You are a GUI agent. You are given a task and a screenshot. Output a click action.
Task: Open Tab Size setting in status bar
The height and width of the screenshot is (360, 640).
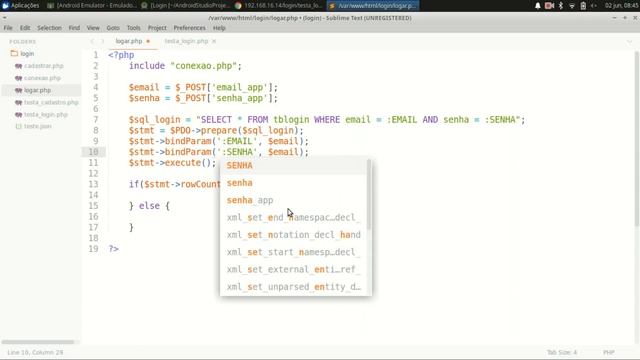coord(562,352)
